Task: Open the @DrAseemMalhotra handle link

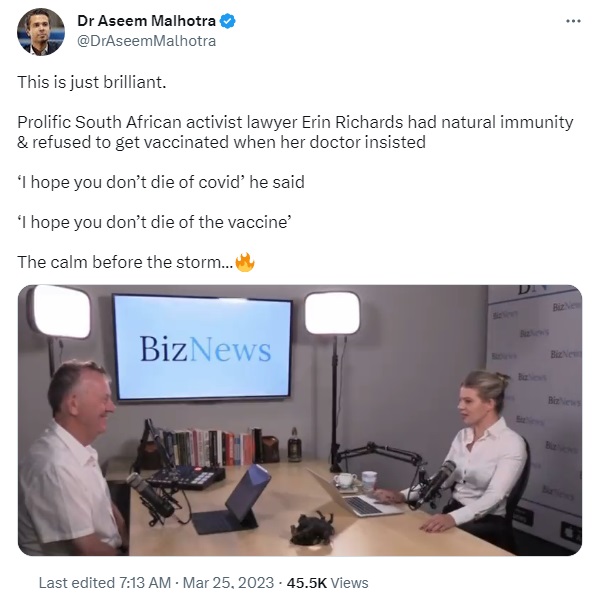Action: pyautogui.click(x=146, y=41)
